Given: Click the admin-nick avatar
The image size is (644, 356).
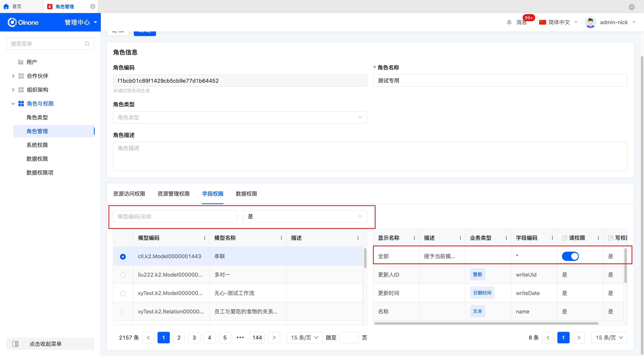Looking at the screenshot, I should (590, 22).
